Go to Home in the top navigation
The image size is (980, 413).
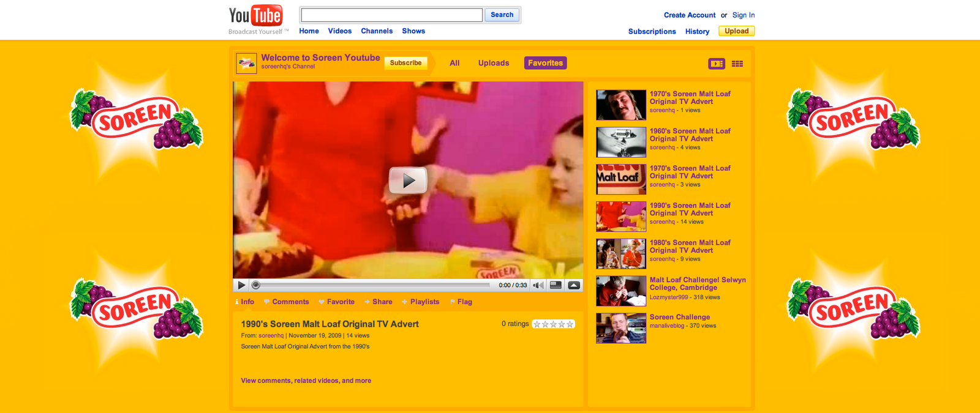pyautogui.click(x=309, y=31)
